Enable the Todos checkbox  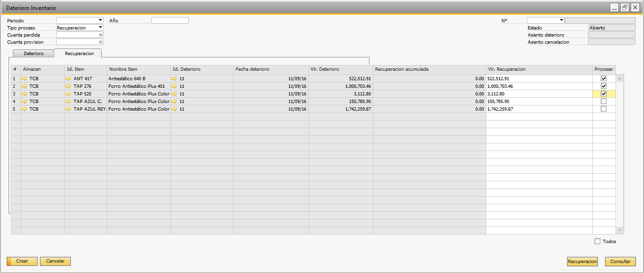597,241
